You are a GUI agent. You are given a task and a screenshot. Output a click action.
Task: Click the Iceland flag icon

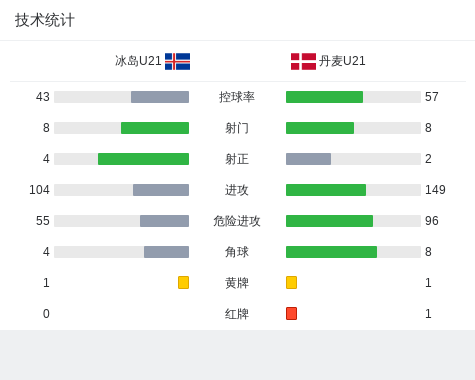[x=177, y=61]
